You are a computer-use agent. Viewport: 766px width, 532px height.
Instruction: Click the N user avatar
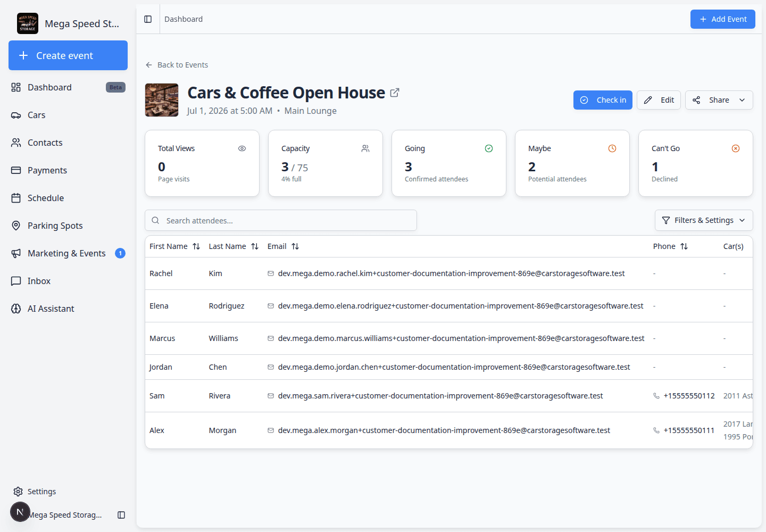[x=20, y=512]
